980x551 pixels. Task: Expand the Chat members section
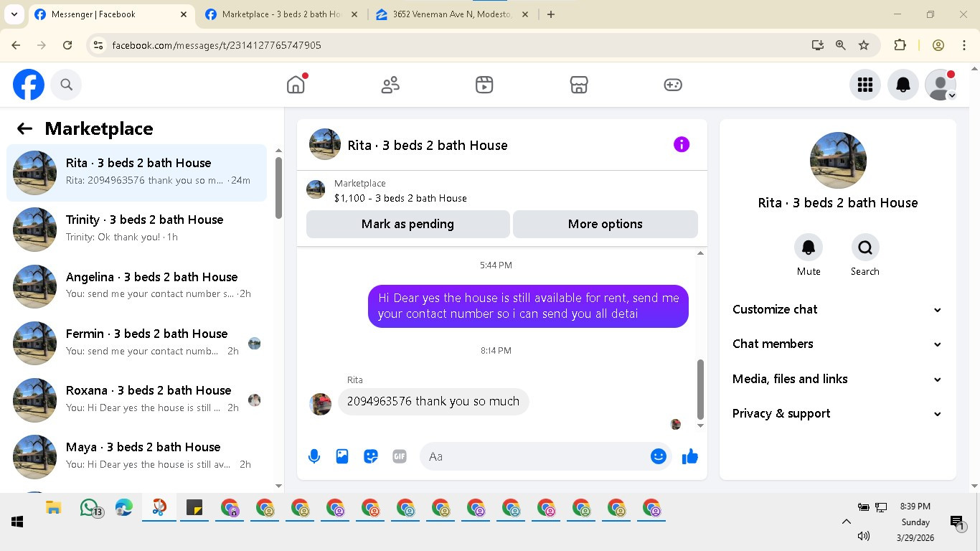coord(837,344)
